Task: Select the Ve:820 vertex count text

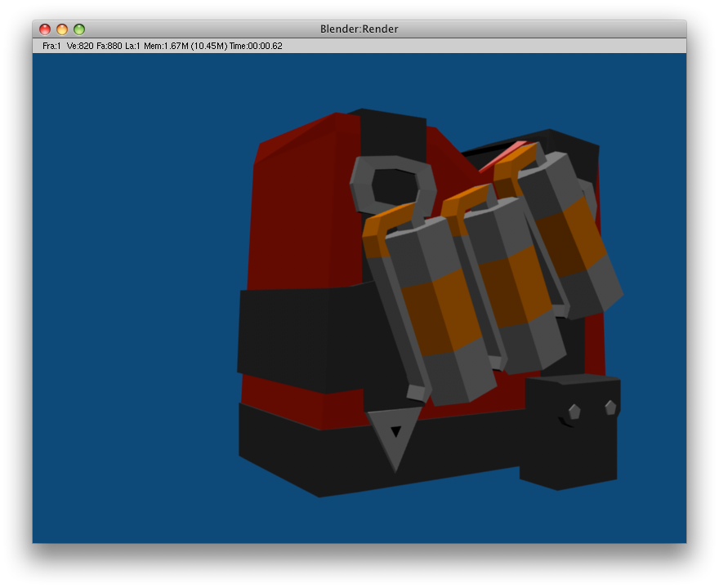Action: pyautogui.click(x=80, y=47)
